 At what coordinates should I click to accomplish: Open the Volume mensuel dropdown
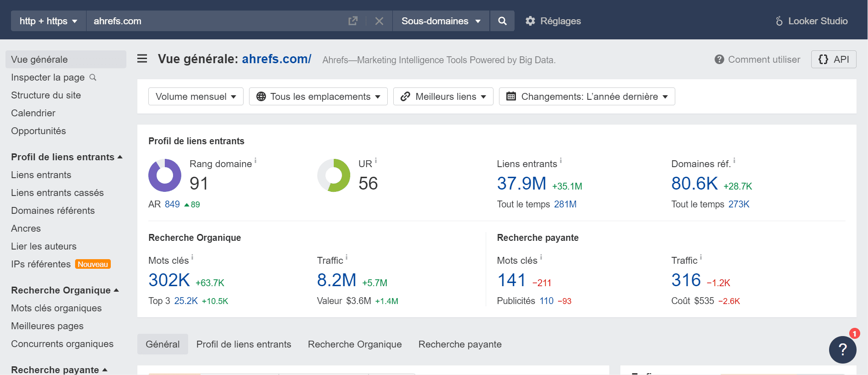(x=196, y=97)
